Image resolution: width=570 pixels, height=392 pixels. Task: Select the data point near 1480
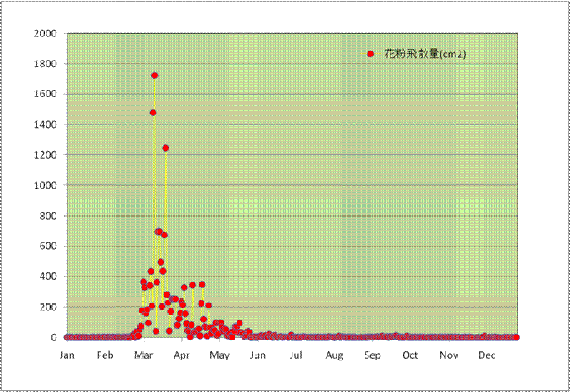[153, 112]
